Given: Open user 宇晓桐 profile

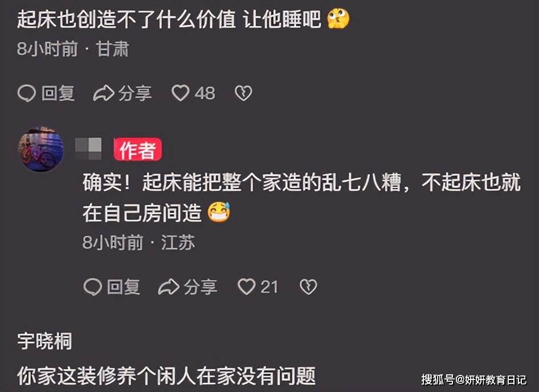Looking at the screenshot, I should click(x=44, y=341).
